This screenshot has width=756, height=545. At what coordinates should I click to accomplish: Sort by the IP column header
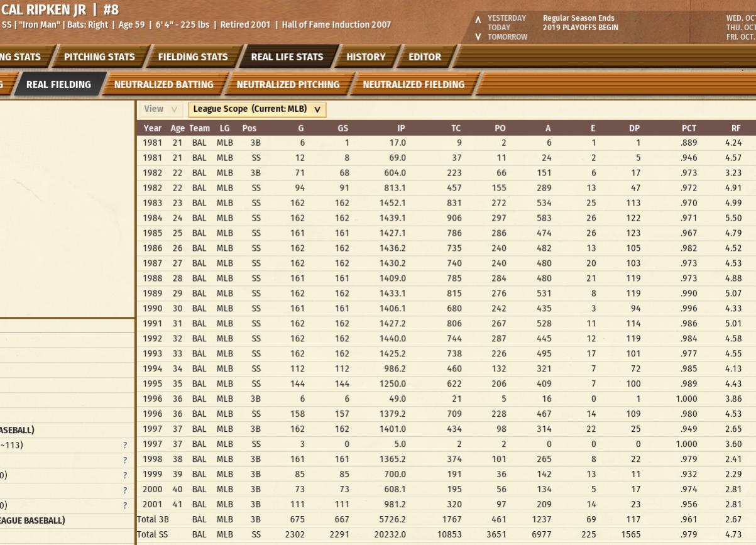(x=401, y=128)
